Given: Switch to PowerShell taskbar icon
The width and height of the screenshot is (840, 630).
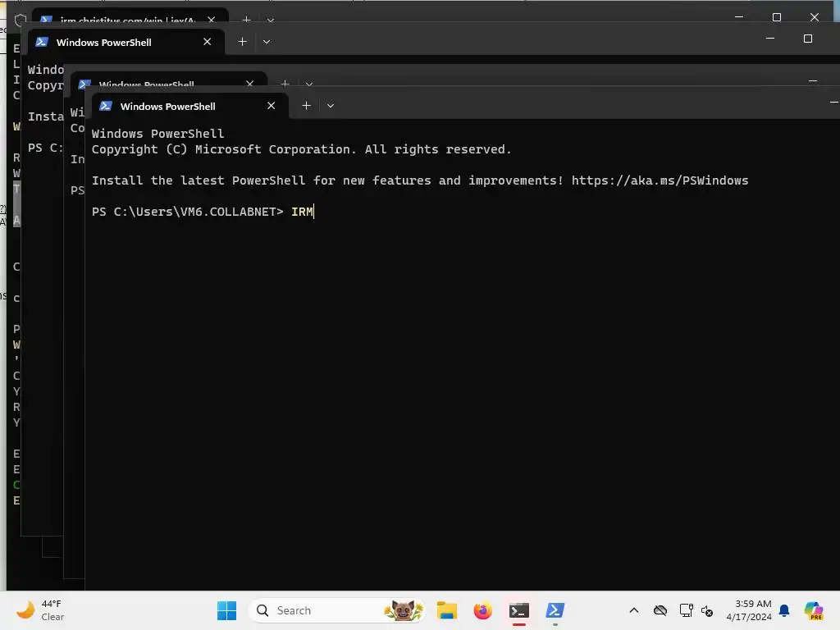Looking at the screenshot, I should (555, 610).
